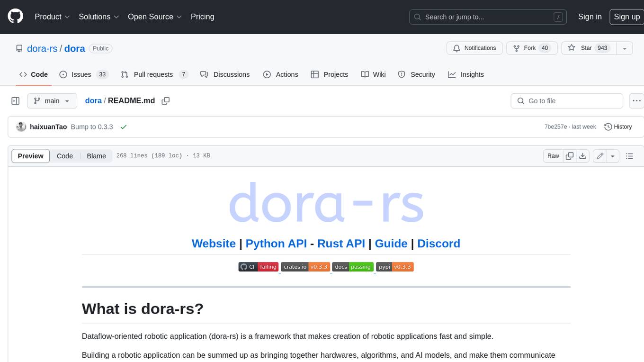Show the commit status checkmark details
This screenshot has width=644, height=362.
[x=124, y=127]
